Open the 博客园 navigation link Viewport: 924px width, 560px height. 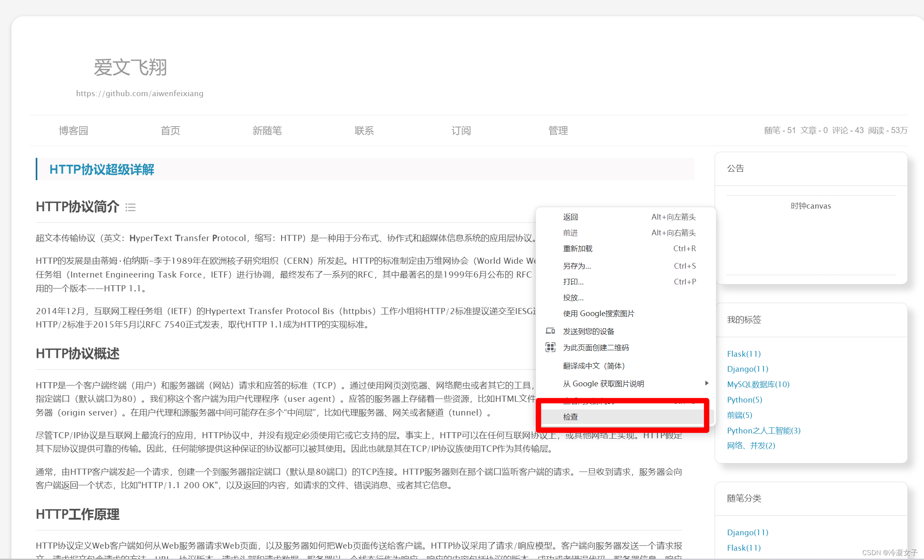tap(73, 131)
